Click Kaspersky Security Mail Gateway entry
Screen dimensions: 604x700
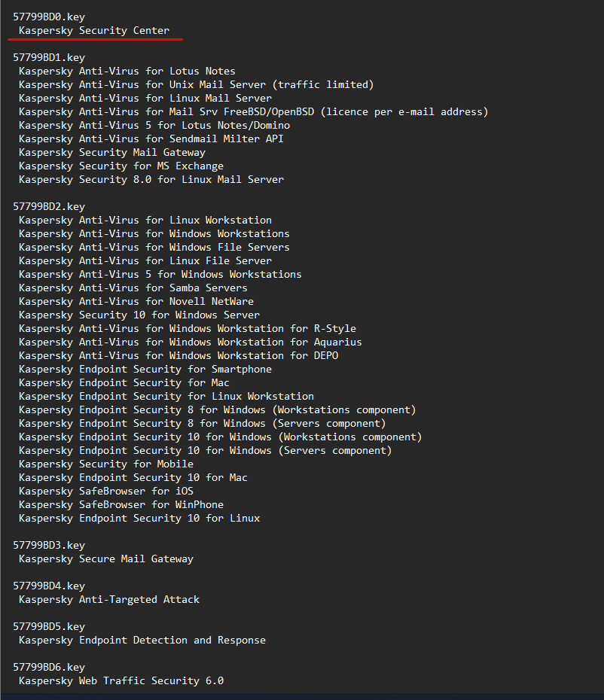point(112,152)
